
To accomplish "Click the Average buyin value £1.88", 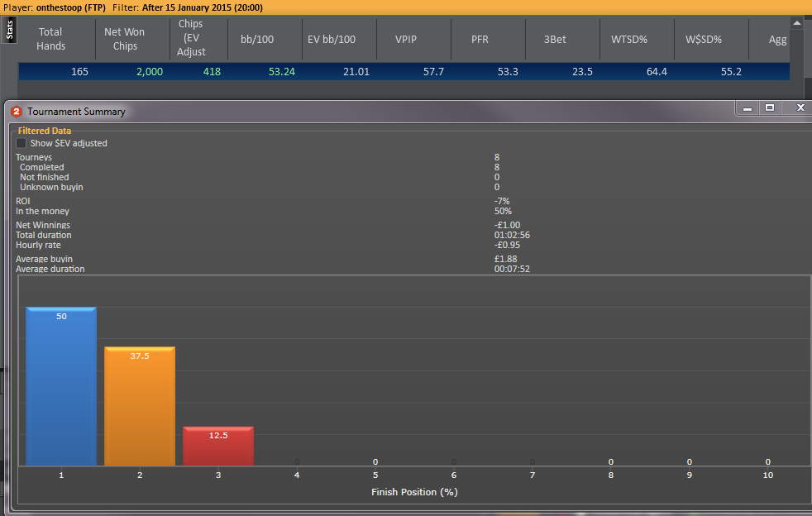I will coord(505,259).
